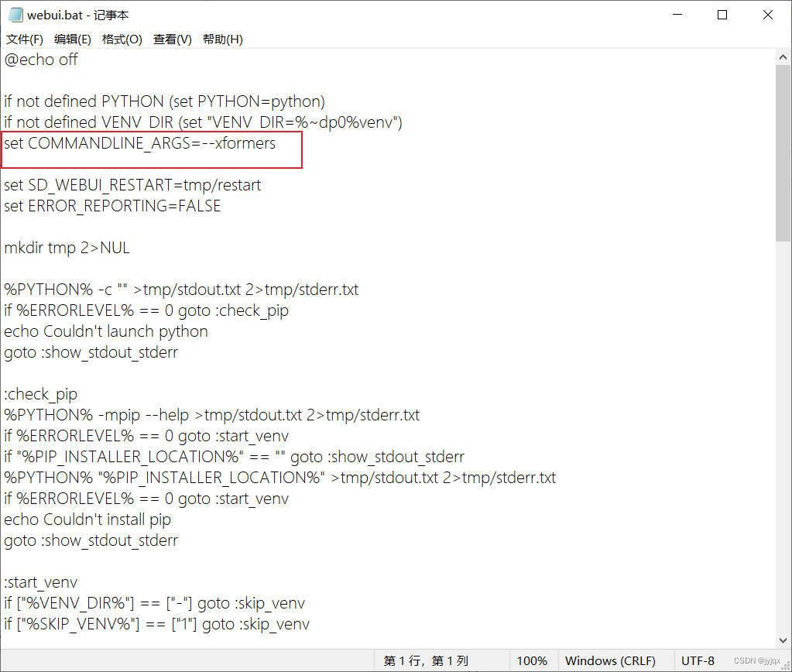Click the window resize grip
792x672 pixels.
(x=787, y=667)
